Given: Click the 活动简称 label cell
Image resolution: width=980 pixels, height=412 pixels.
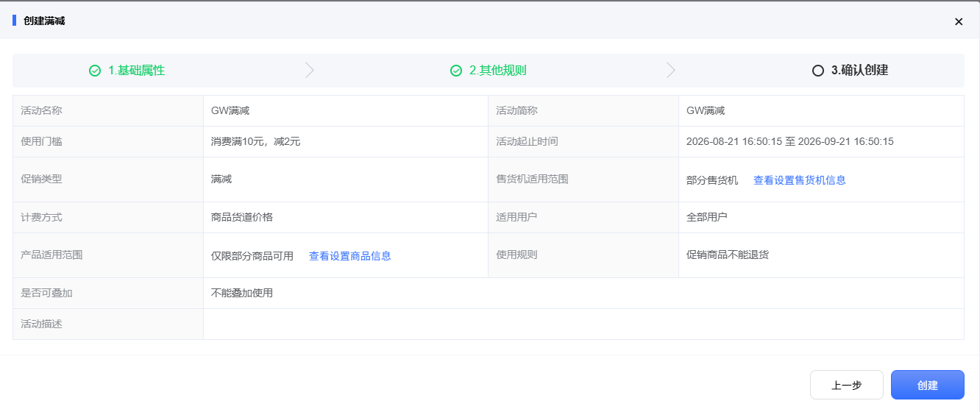Looking at the screenshot, I should pos(583,111).
